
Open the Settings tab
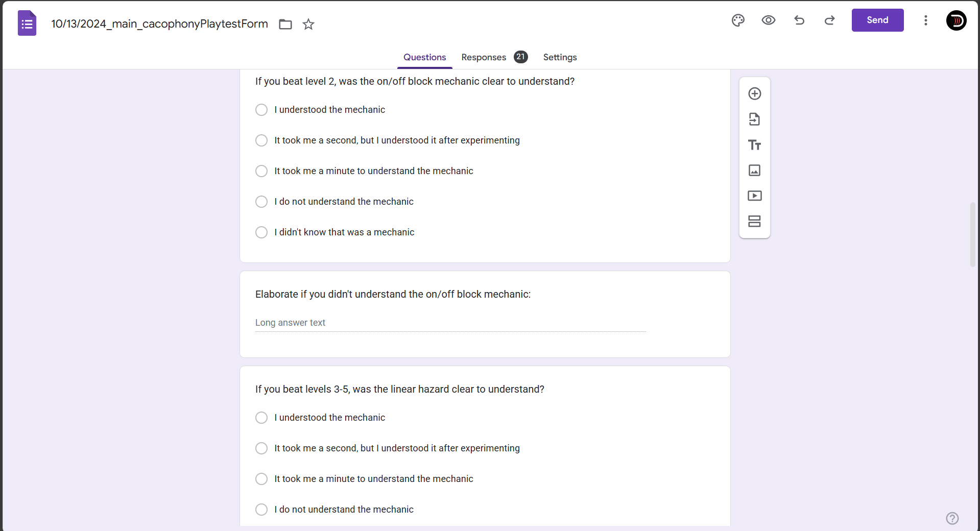click(x=560, y=57)
